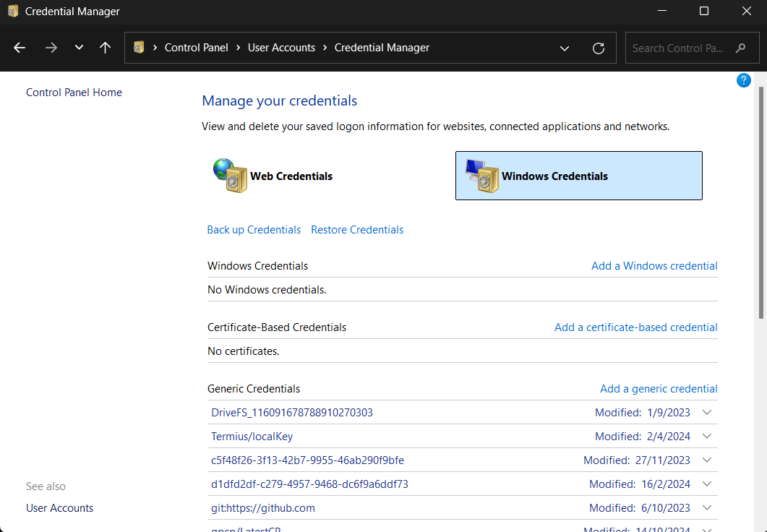Open the Recent locations chevron
Viewport: 767px width, 532px height.
(79, 48)
